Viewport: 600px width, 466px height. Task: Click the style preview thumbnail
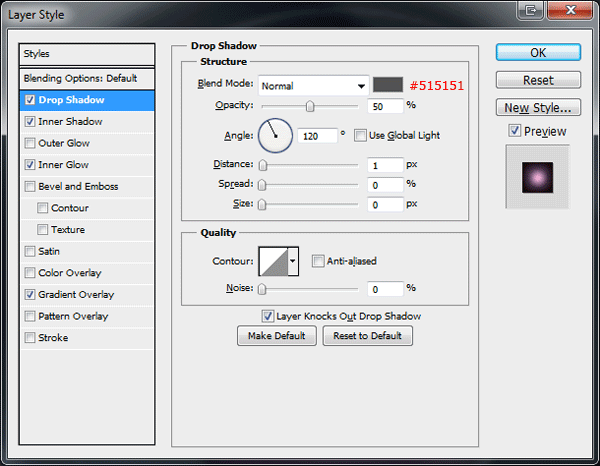pos(537,177)
